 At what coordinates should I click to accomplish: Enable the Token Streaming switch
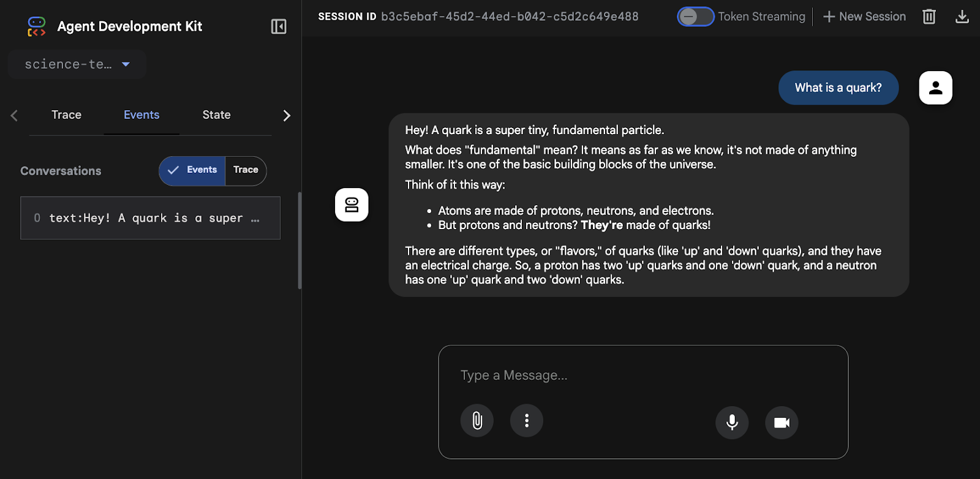(x=696, y=17)
